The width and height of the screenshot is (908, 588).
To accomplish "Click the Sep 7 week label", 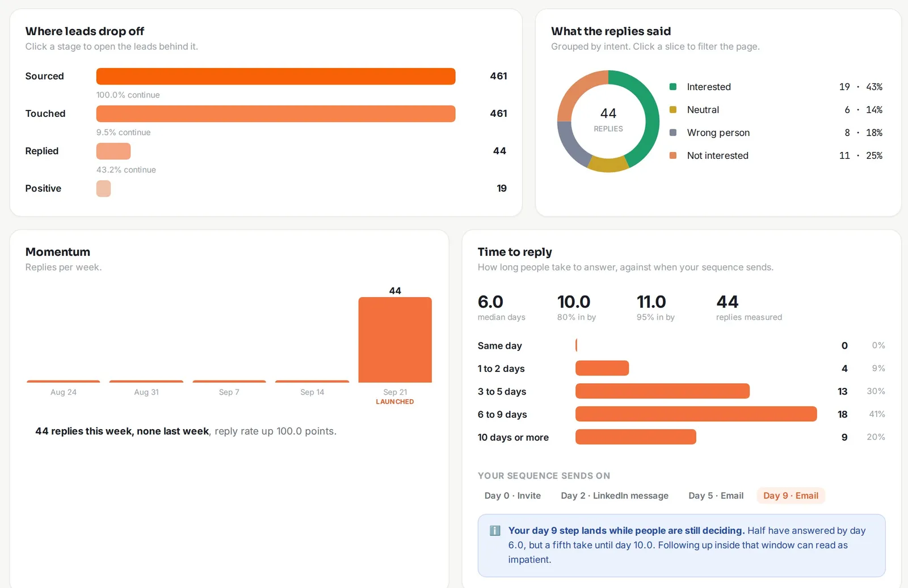I will (x=229, y=392).
